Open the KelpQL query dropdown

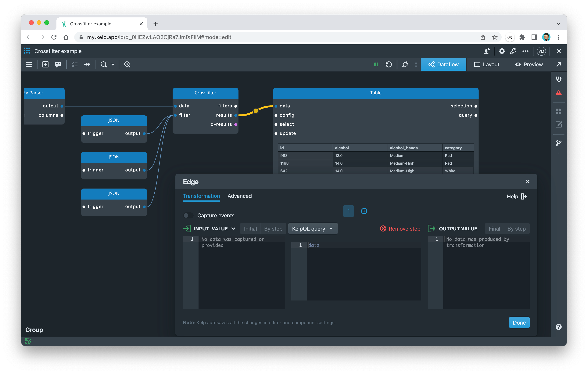pyautogui.click(x=313, y=229)
